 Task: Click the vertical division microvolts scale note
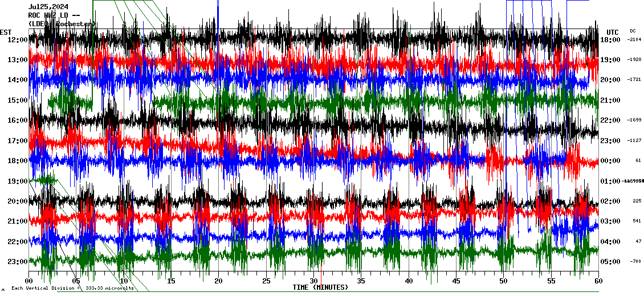[71, 289]
